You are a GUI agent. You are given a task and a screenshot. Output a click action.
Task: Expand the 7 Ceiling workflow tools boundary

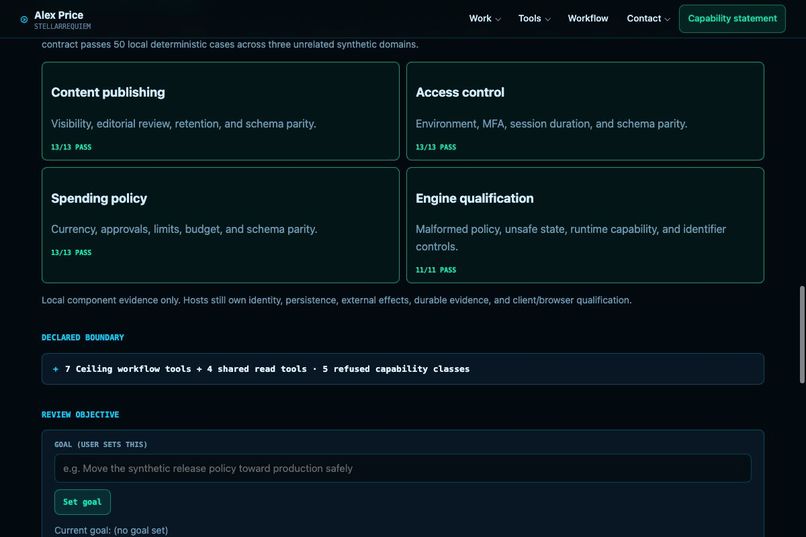tap(402, 369)
